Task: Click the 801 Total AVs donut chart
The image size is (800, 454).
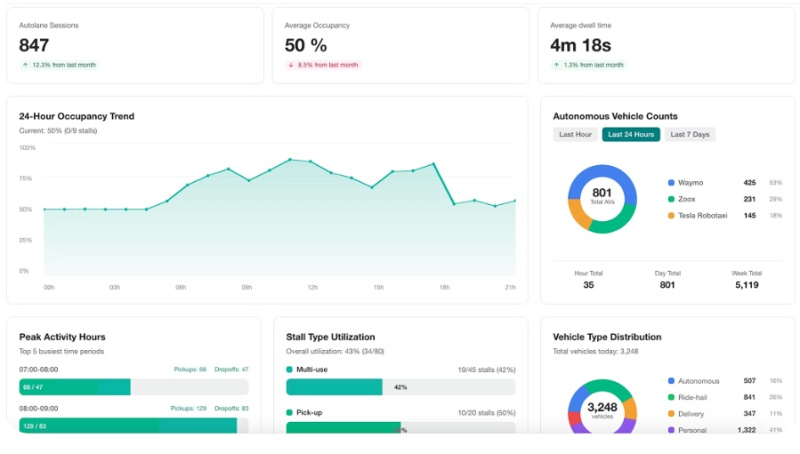Action: (602, 199)
